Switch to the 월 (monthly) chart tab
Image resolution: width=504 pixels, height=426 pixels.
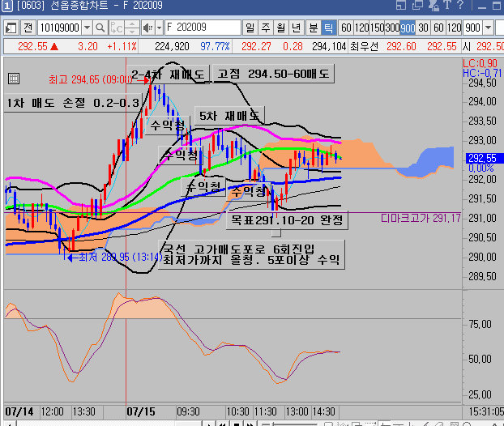(280, 27)
